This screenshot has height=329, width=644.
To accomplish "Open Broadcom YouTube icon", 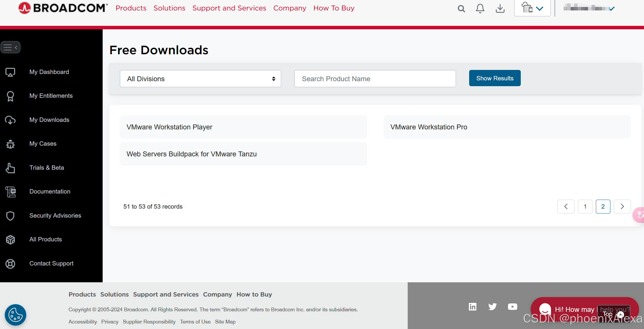I will point(512,307).
